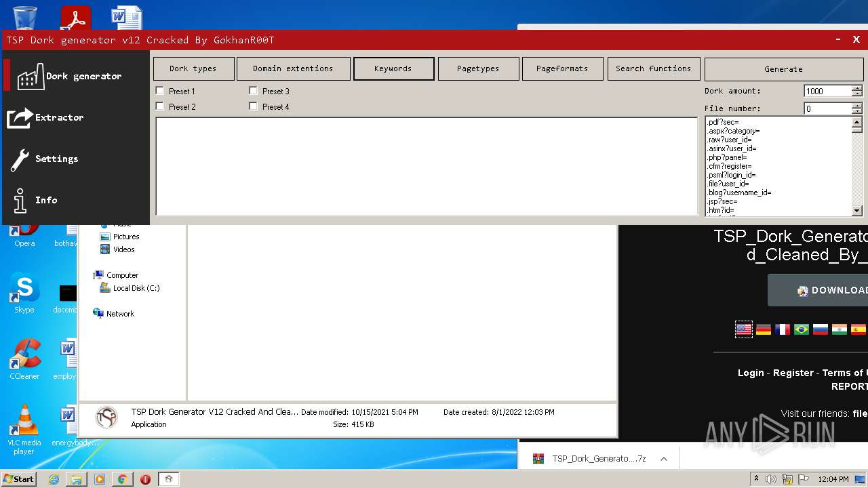
Task: Decrease File number with down spinner
Action: (x=857, y=112)
